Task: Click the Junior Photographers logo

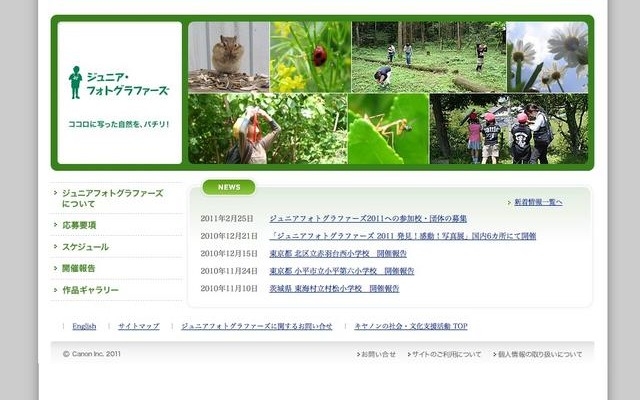Action: pyautogui.click(x=119, y=82)
